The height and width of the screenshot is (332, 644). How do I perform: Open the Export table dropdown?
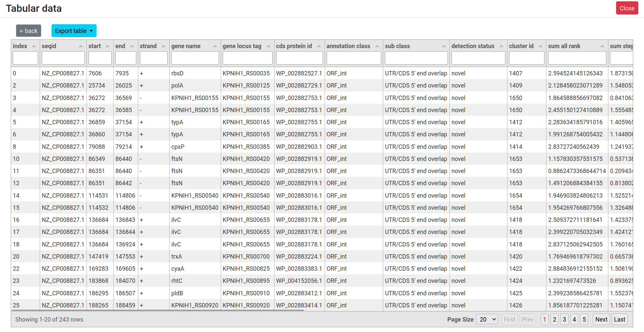point(74,31)
